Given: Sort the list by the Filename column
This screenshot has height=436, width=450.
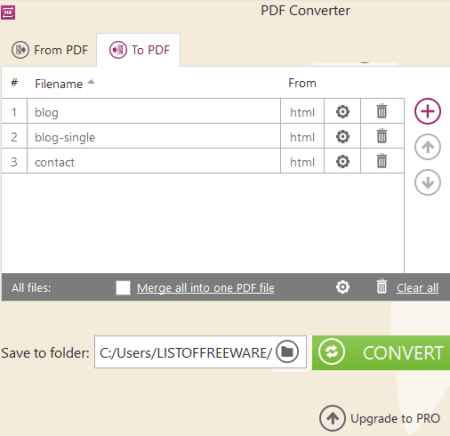Looking at the screenshot, I should 65,84.
